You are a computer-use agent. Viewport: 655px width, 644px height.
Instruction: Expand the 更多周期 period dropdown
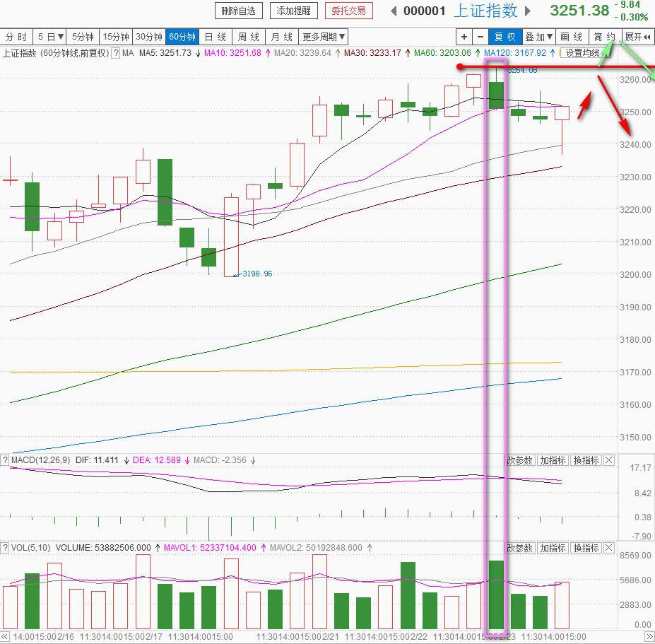(x=324, y=37)
